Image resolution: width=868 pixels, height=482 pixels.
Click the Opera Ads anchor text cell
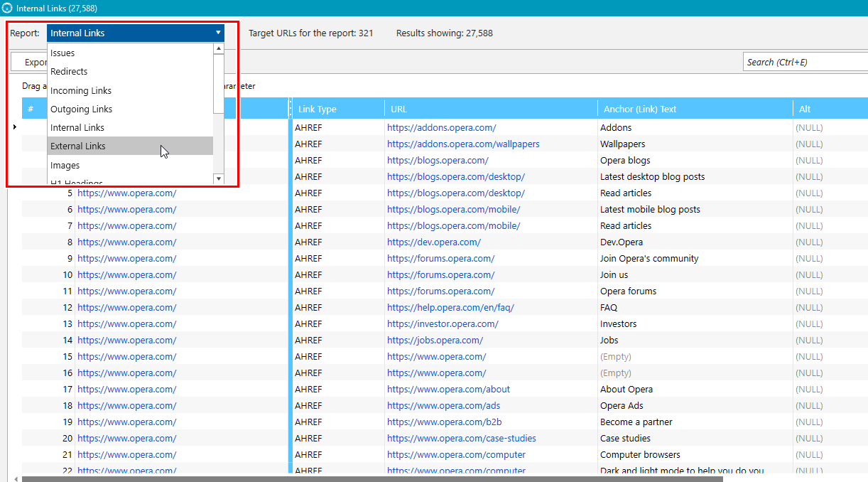point(695,405)
